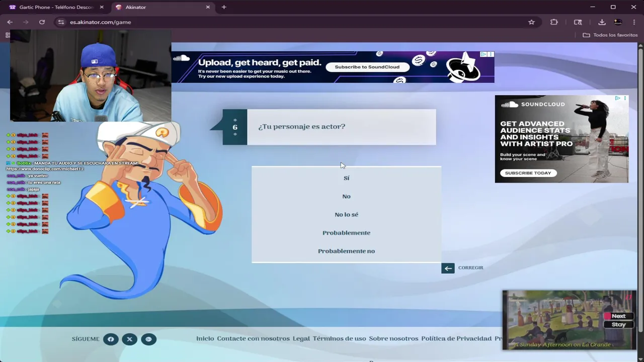Open the Legal footer link
Screen dimensions: 644x362
coord(301,338)
